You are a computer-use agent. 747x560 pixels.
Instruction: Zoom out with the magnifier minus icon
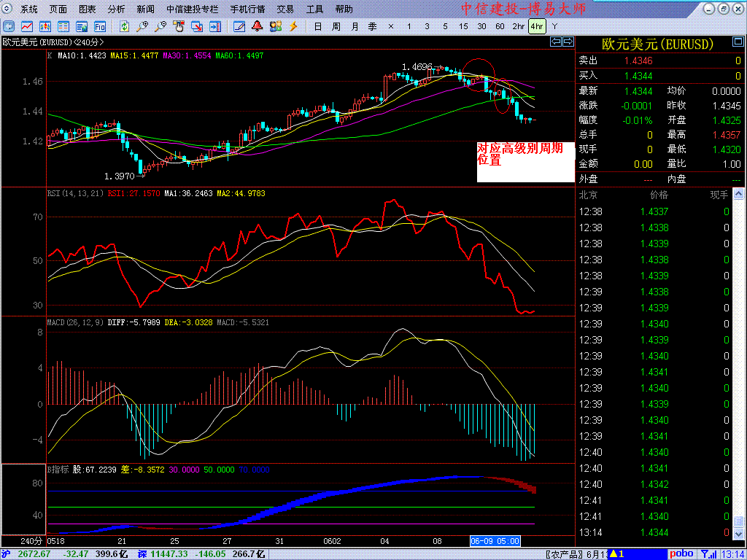[x=160, y=26]
